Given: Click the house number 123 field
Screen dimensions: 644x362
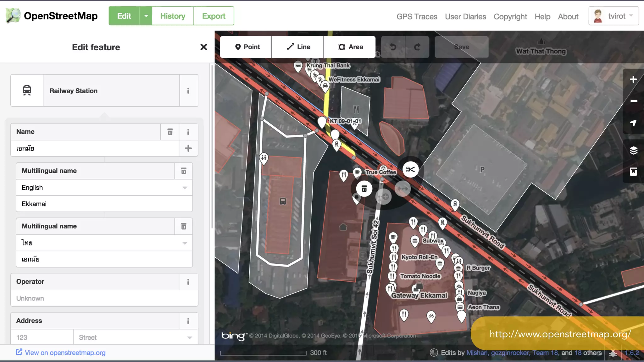Looking at the screenshot, I should (42, 337).
